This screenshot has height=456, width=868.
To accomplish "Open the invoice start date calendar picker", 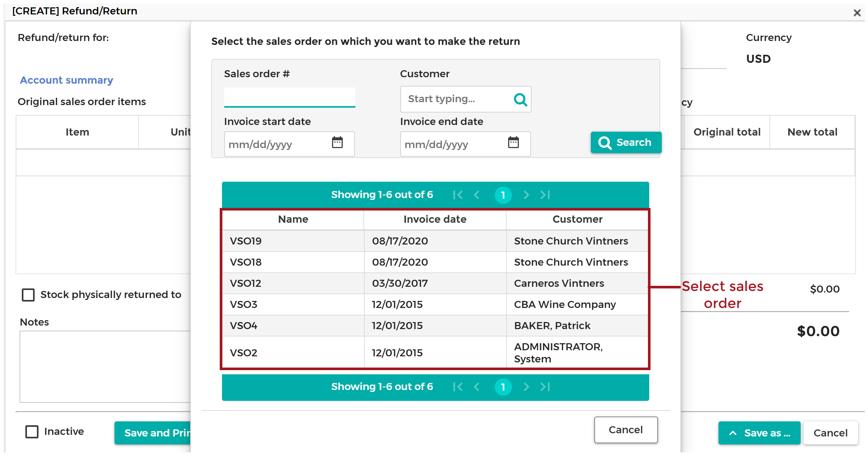I will [337, 142].
